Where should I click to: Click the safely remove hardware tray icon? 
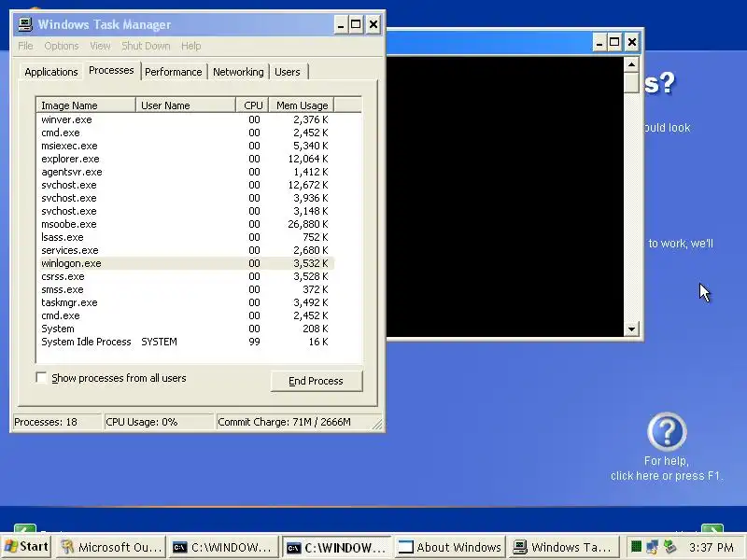click(x=669, y=547)
